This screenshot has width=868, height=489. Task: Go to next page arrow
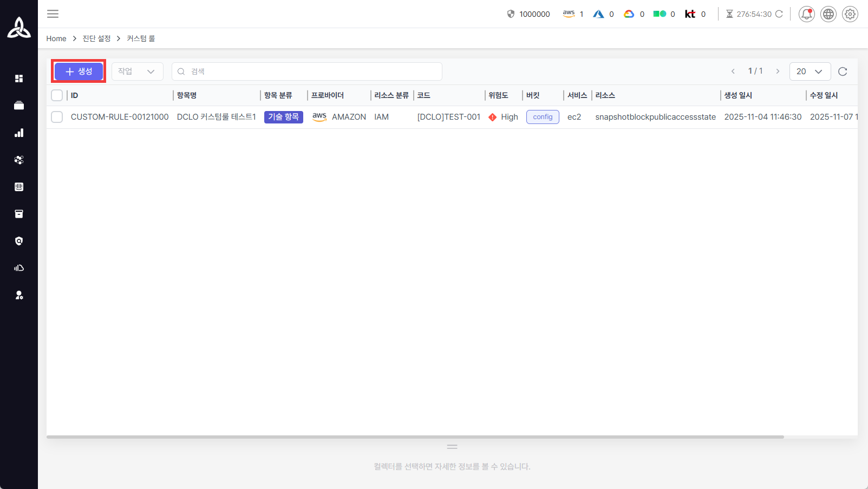click(778, 71)
